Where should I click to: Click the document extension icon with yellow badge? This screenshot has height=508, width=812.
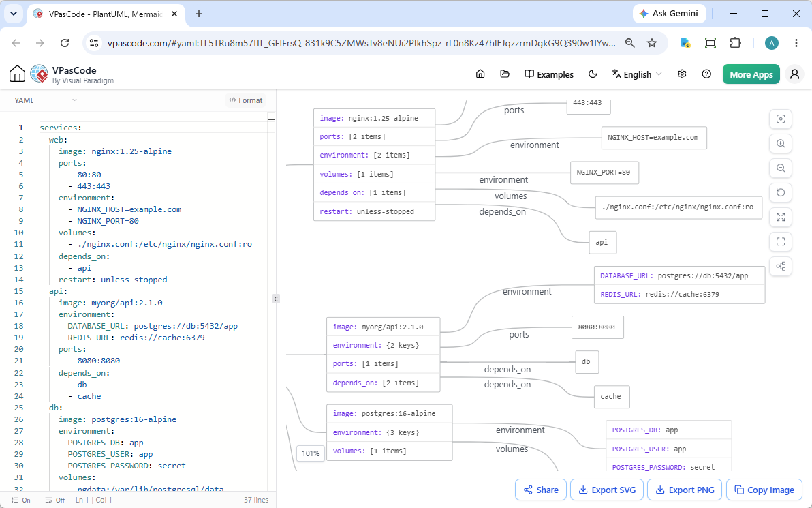tap(685, 43)
